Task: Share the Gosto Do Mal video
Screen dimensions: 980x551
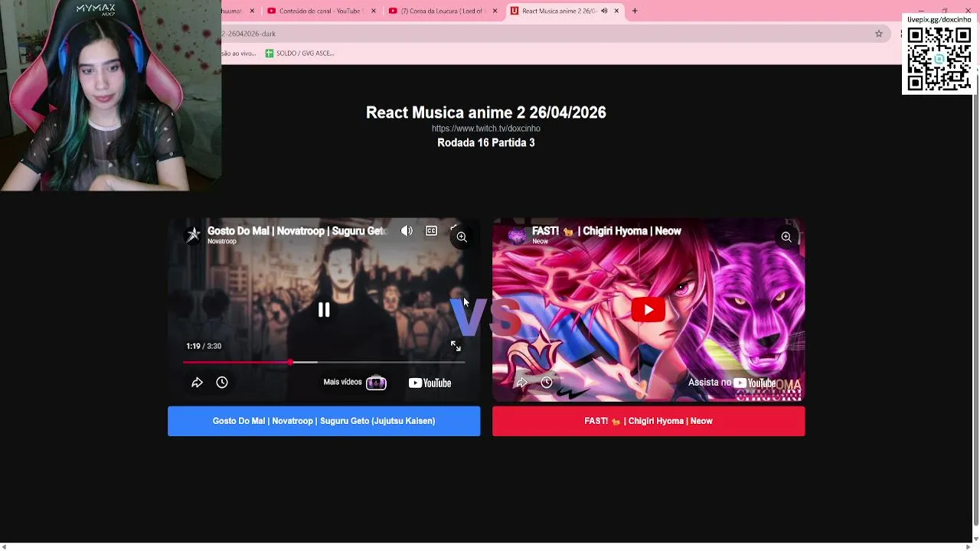Action: (197, 383)
